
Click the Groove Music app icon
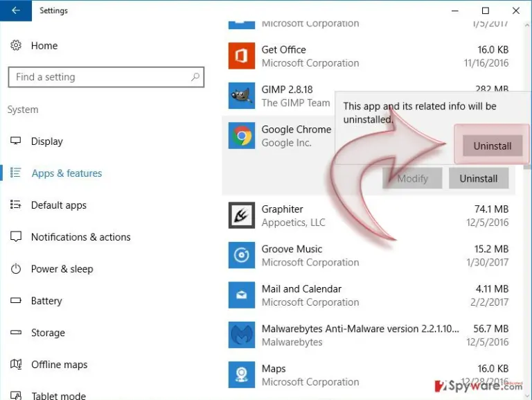click(x=242, y=255)
